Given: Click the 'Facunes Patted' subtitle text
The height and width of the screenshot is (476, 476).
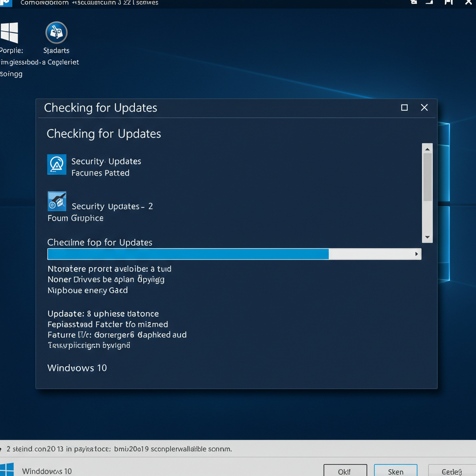Looking at the screenshot, I should click(100, 173).
